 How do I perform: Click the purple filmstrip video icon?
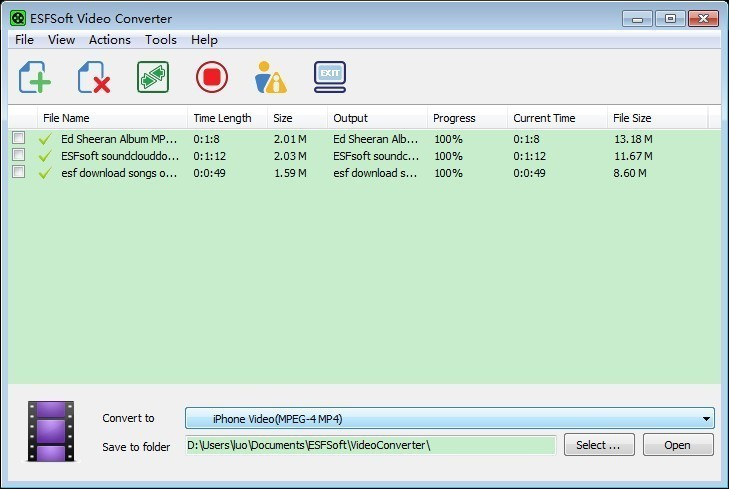pos(51,431)
